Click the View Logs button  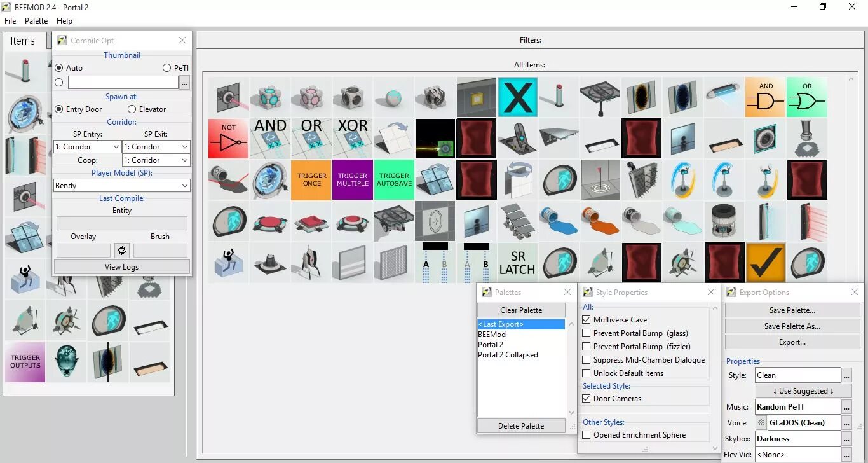click(x=122, y=267)
